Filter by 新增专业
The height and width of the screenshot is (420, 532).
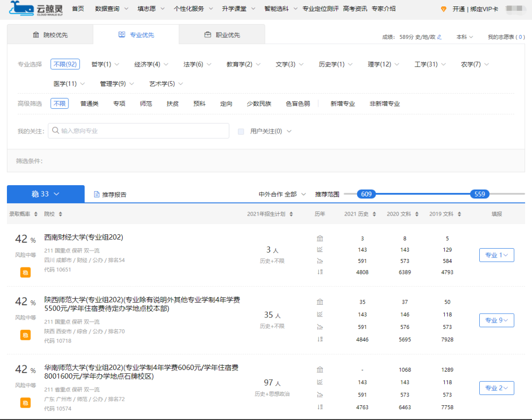(x=343, y=104)
